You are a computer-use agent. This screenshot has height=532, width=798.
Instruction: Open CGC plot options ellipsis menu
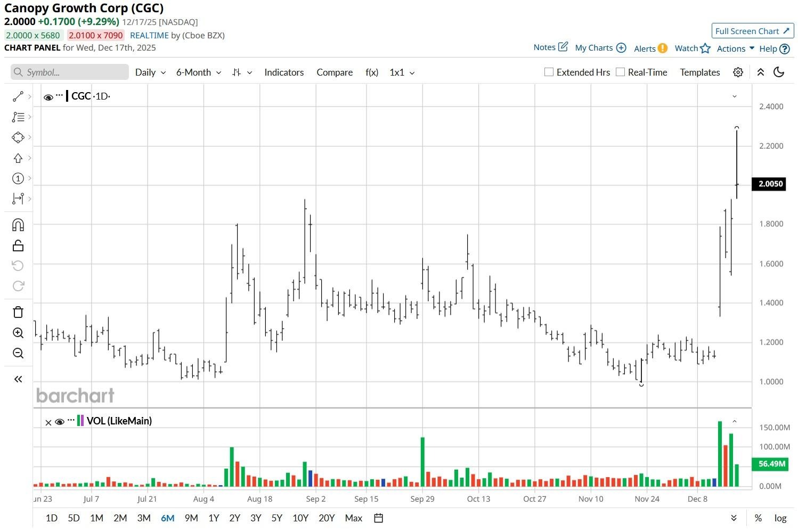point(59,95)
